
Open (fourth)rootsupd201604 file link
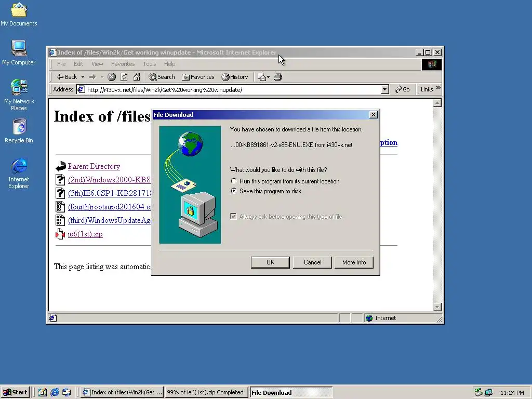click(110, 207)
